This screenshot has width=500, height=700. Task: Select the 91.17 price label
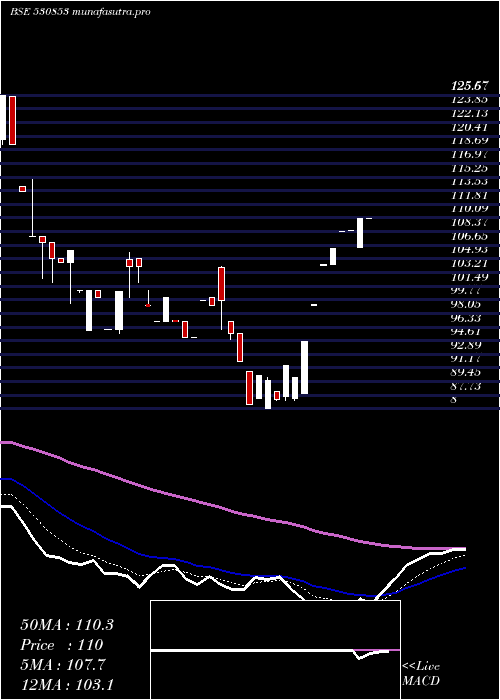click(467, 359)
